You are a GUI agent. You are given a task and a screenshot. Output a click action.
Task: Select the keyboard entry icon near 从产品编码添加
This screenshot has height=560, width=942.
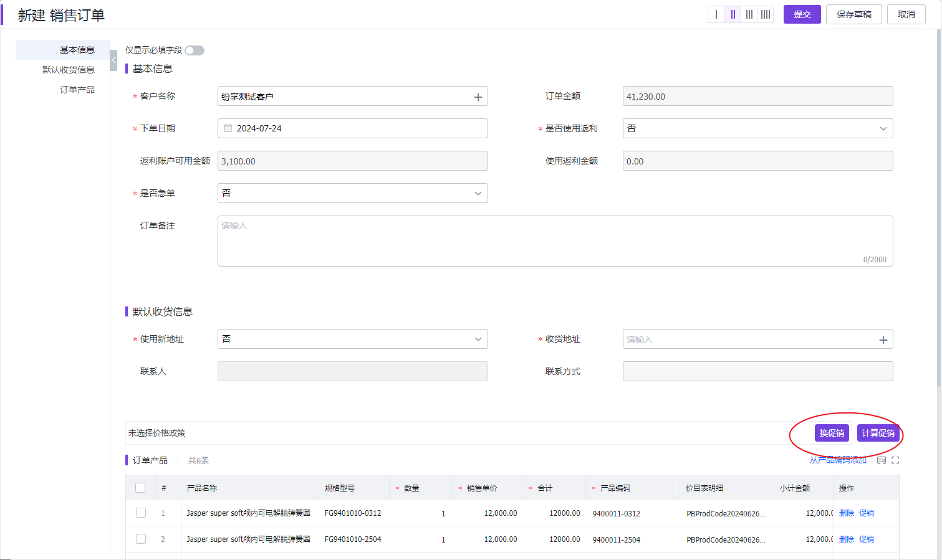(x=881, y=460)
